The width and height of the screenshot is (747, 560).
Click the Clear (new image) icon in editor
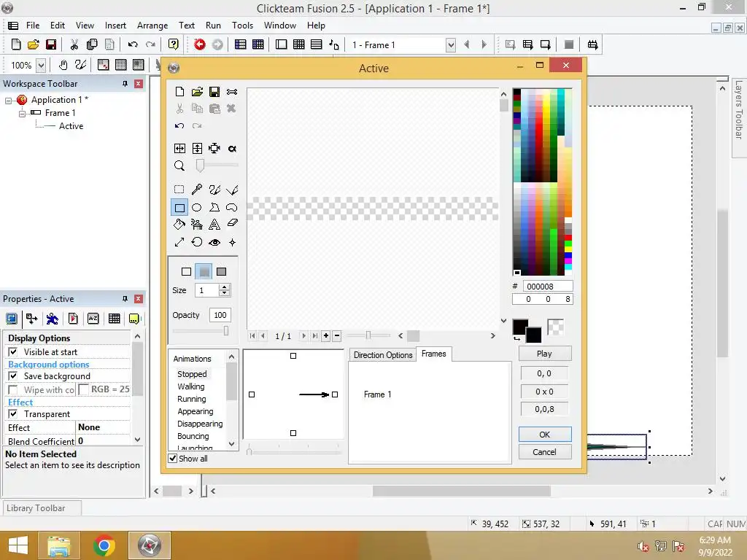pyautogui.click(x=179, y=91)
